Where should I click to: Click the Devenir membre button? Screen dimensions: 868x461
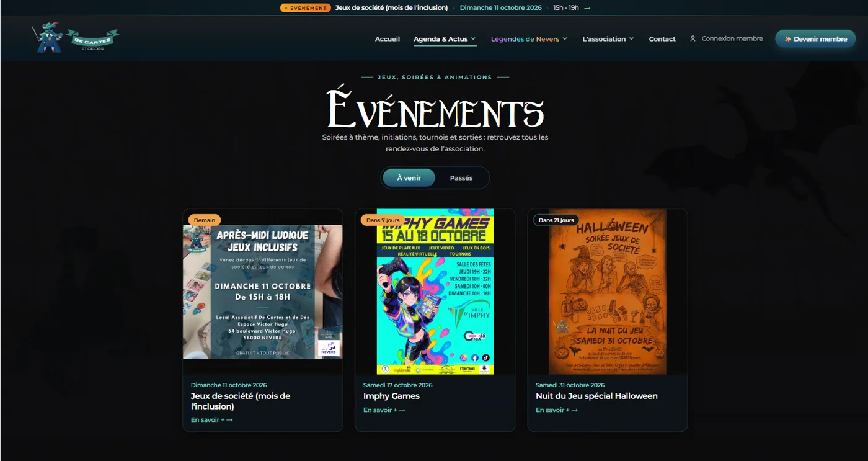(x=815, y=38)
